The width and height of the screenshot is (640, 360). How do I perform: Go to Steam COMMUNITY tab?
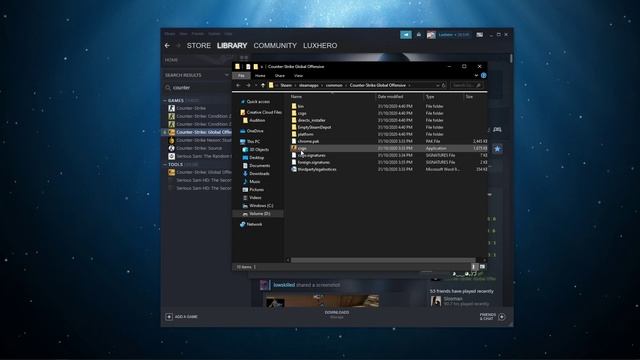point(275,46)
